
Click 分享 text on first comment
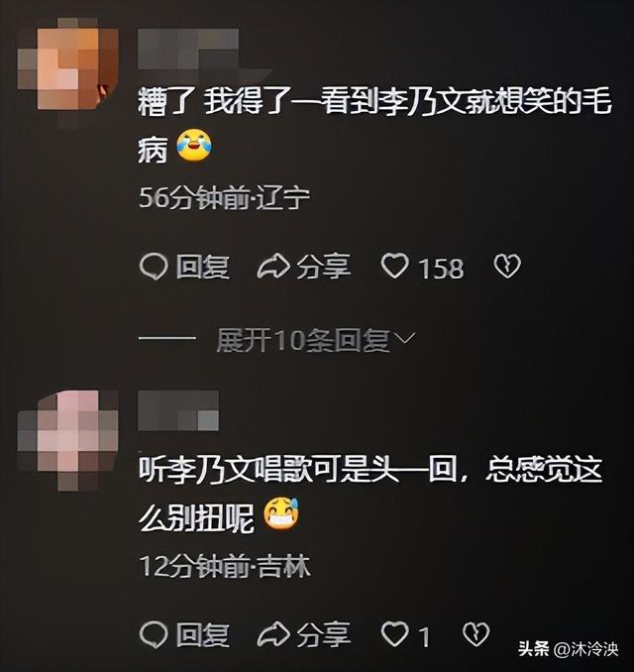[323, 267]
